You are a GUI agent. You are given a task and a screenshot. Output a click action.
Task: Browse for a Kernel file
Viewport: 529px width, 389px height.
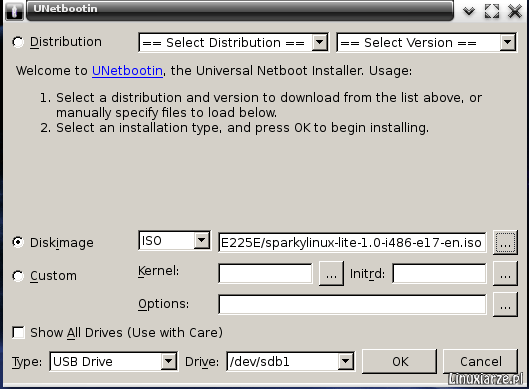click(331, 274)
